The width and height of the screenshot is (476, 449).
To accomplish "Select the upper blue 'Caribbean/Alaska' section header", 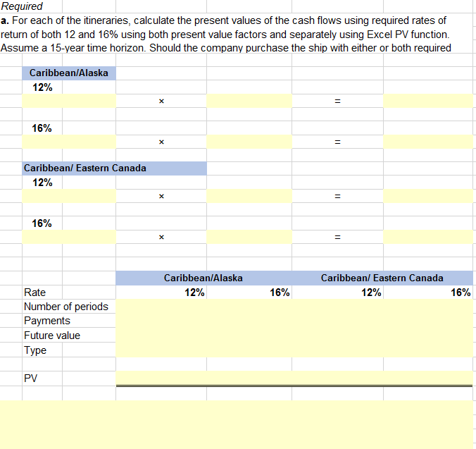I will 69,73.
